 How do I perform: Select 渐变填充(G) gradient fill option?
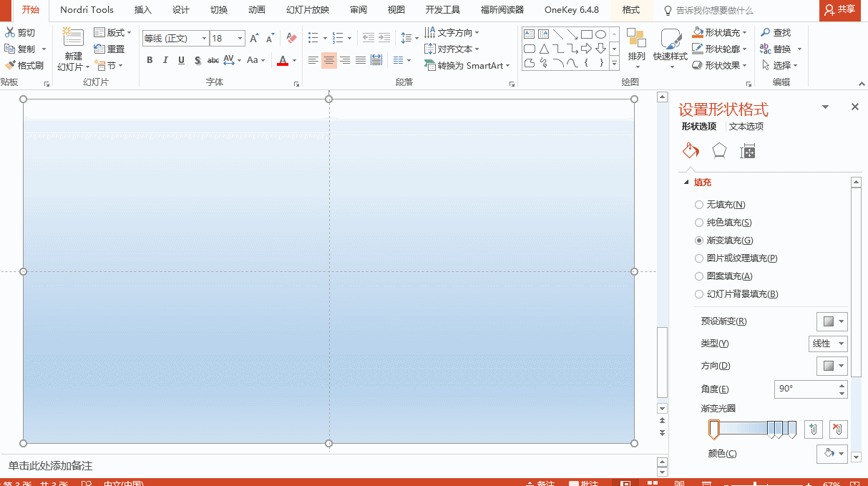tap(724, 240)
